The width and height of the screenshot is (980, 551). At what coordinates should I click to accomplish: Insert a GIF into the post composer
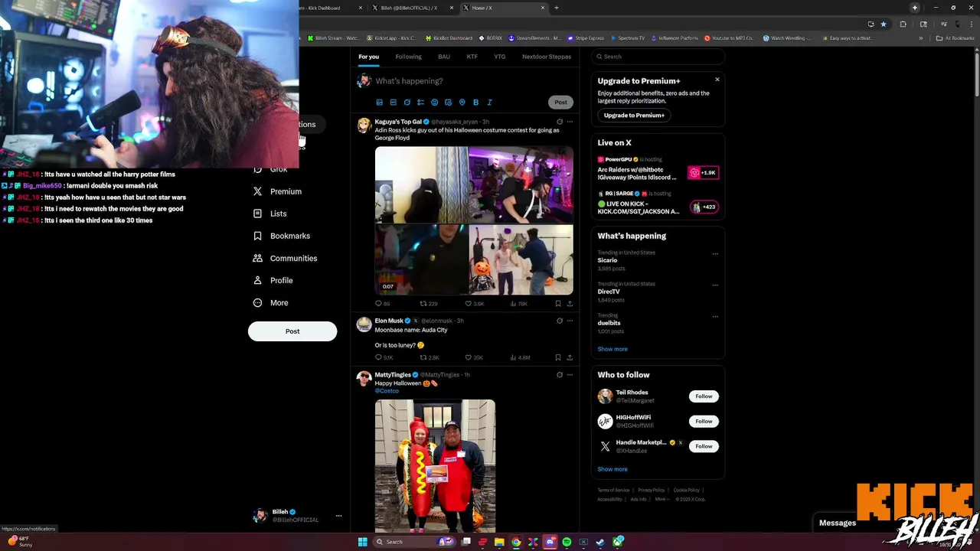coord(393,103)
